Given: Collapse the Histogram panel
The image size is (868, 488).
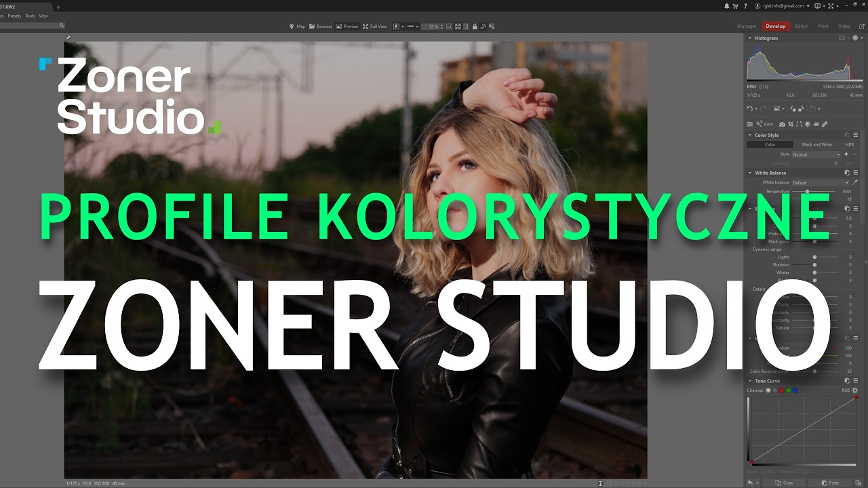Looking at the screenshot, I should click(750, 38).
